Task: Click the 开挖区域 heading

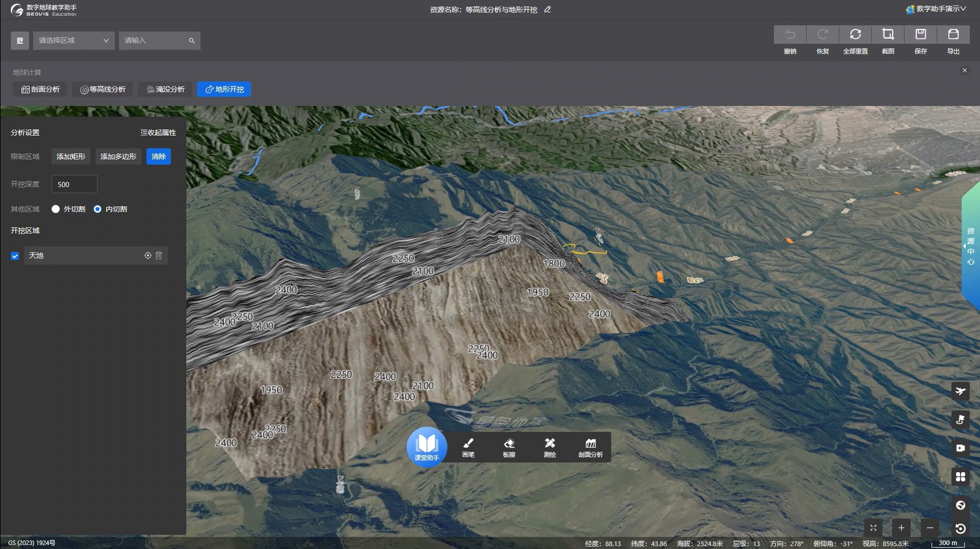Action: coord(25,231)
